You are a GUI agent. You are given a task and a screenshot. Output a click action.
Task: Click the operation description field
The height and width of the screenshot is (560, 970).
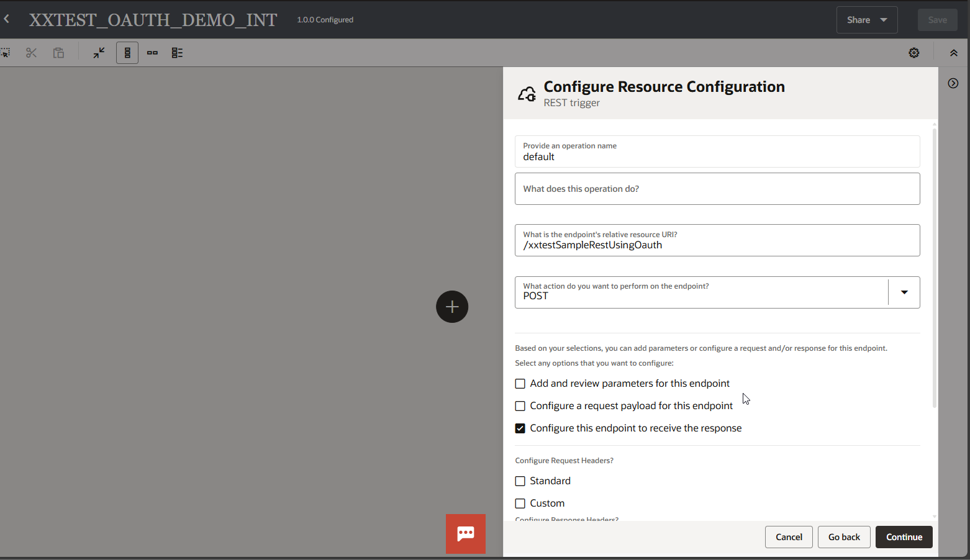point(717,189)
